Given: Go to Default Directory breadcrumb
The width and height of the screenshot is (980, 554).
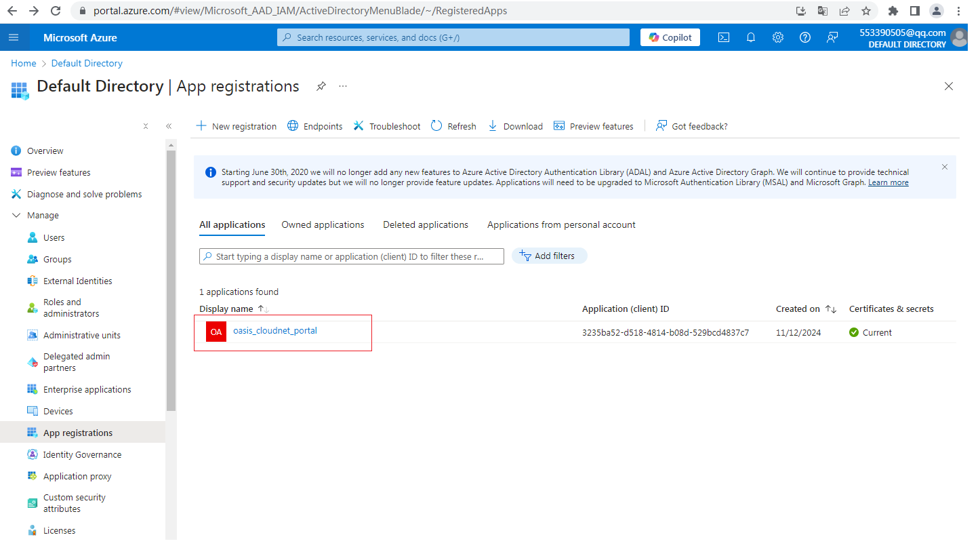Looking at the screenshot, I should pyautogui.click(x=87, y=63).
